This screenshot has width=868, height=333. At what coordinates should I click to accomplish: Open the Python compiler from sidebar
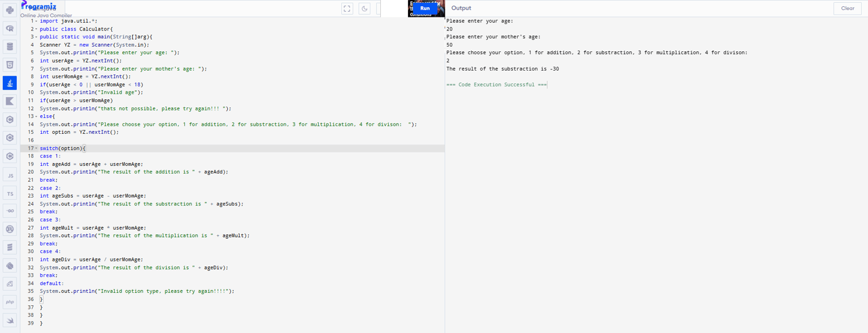pyautogui.click(x=10, y=10)
